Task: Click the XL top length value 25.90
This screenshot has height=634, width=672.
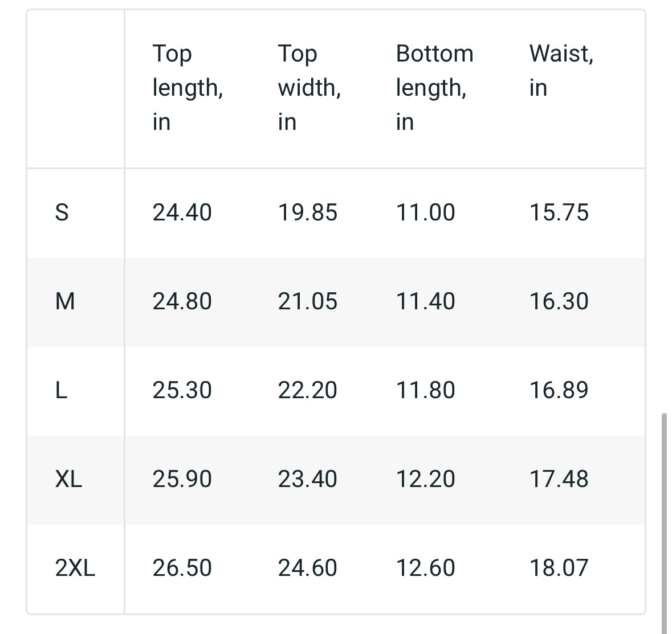Action: 182,480
